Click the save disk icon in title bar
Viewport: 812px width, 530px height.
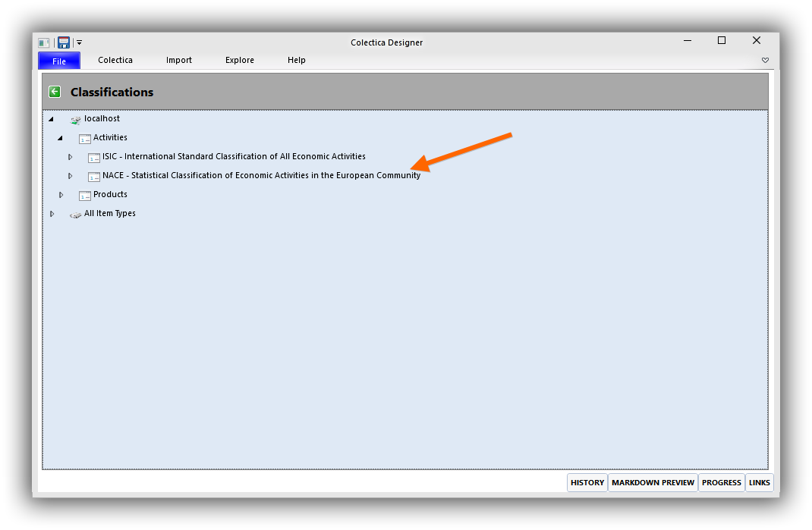point(64,42)
